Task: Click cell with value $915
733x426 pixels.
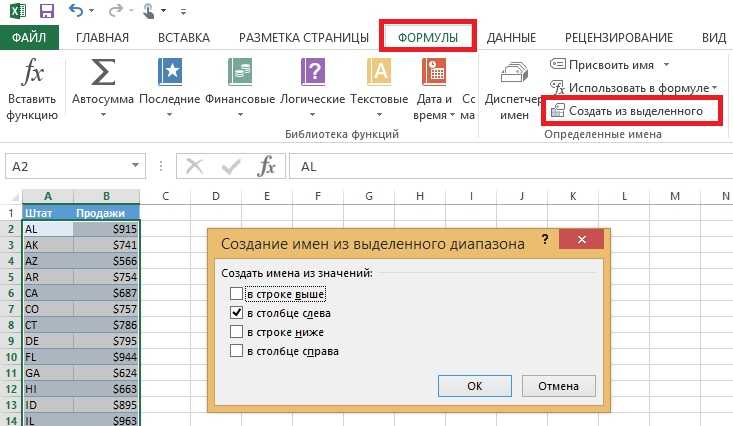Action: [x=107, y=229]
